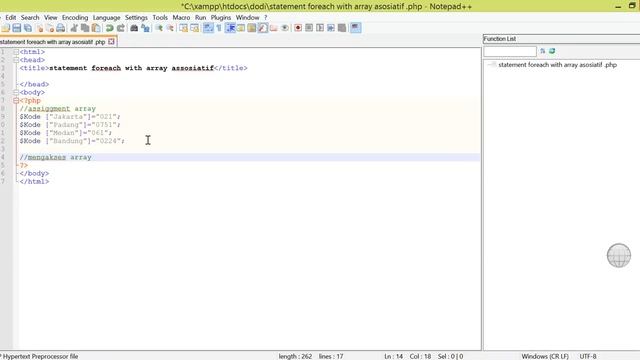Reload the Function List with refresh icon
Image resolution: width=640 pixels, height=360 pixels.
[x=552, y=51]
